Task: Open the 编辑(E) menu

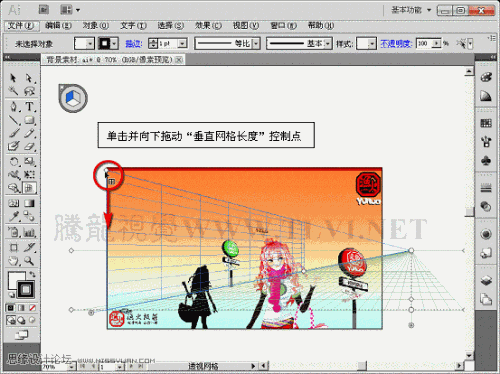Action: click(x=58, y=26)
